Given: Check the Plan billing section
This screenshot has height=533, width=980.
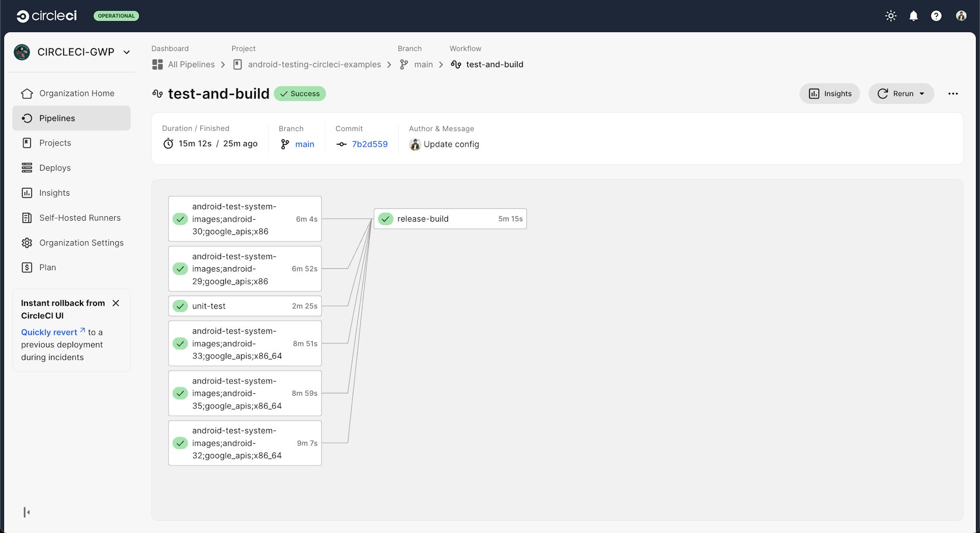Looking at the screenshot, I should (x=48, y=267).
